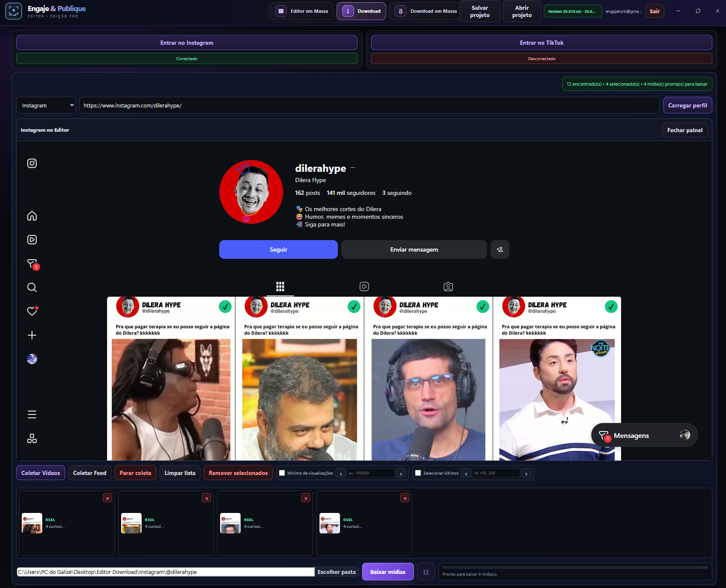Viewport: 726px width, 588px height.
Task: Remove the first REEL card with red X
Action: coord(107,498)
